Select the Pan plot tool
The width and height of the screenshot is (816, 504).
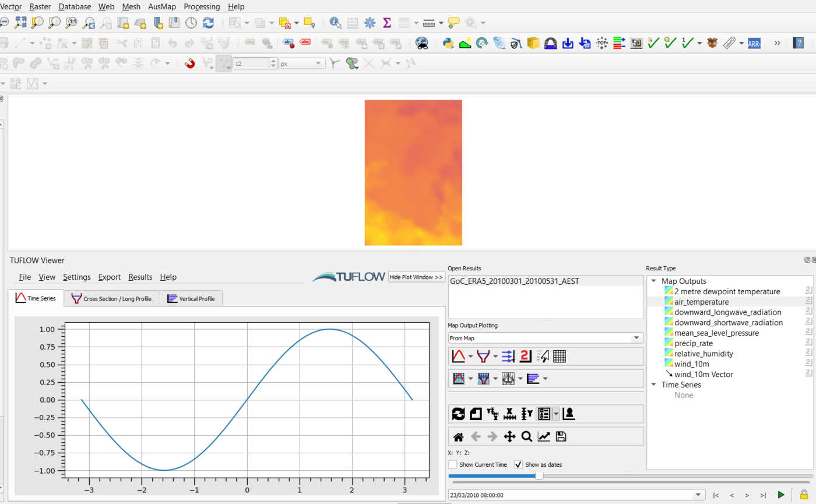[511, 436]
